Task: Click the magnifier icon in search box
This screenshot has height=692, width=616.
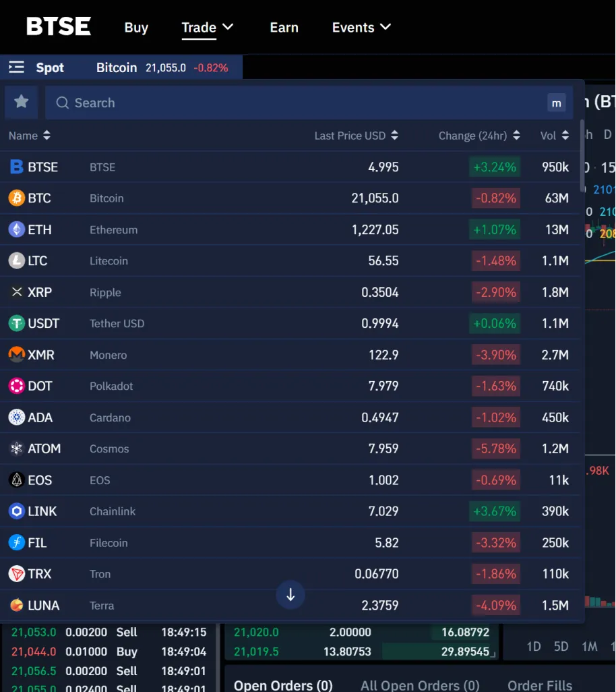Action: click(x=62, y=103)
